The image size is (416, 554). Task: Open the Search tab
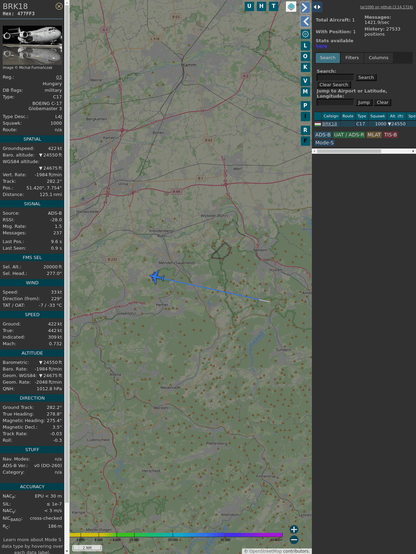click(328, 58)
